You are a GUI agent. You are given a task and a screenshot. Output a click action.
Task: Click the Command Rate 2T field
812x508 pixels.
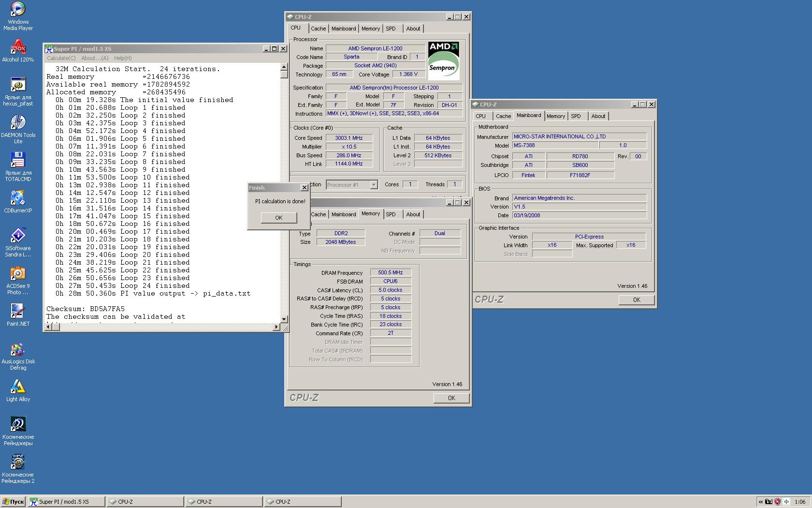pyautogui.click(x=391, y=333)
